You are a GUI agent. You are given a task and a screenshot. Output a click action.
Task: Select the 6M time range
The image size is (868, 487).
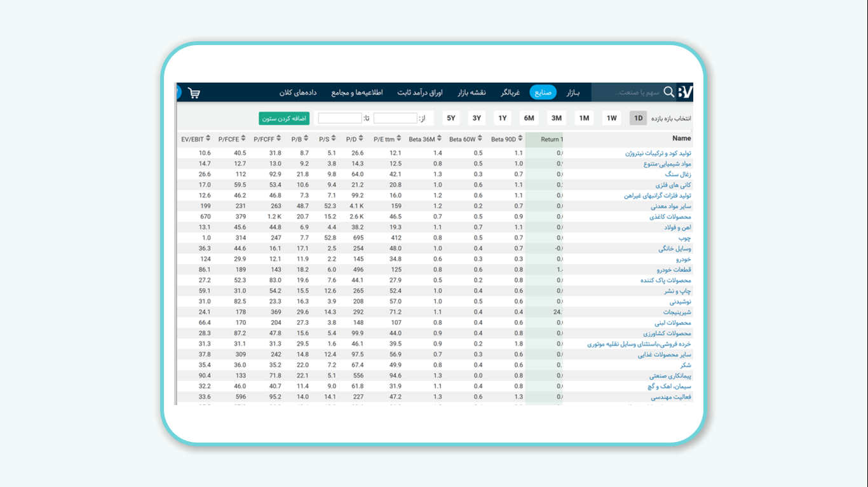(x=529, y=118)
